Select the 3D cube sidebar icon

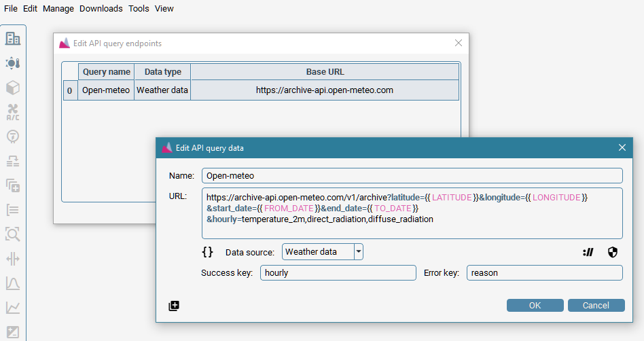tap(13, 88)
